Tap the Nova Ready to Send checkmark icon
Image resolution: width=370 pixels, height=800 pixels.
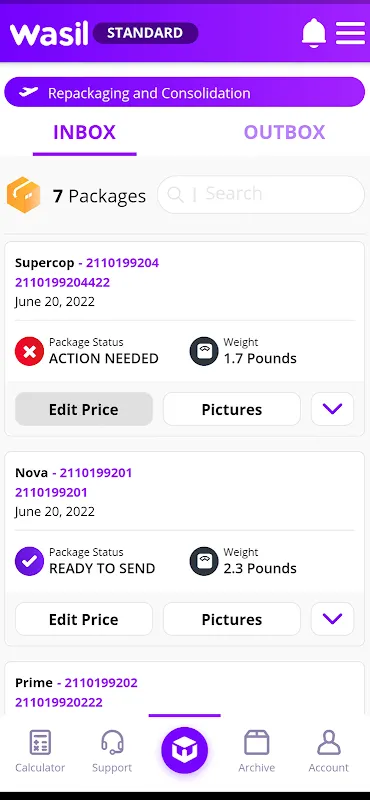tap(30, 561)
